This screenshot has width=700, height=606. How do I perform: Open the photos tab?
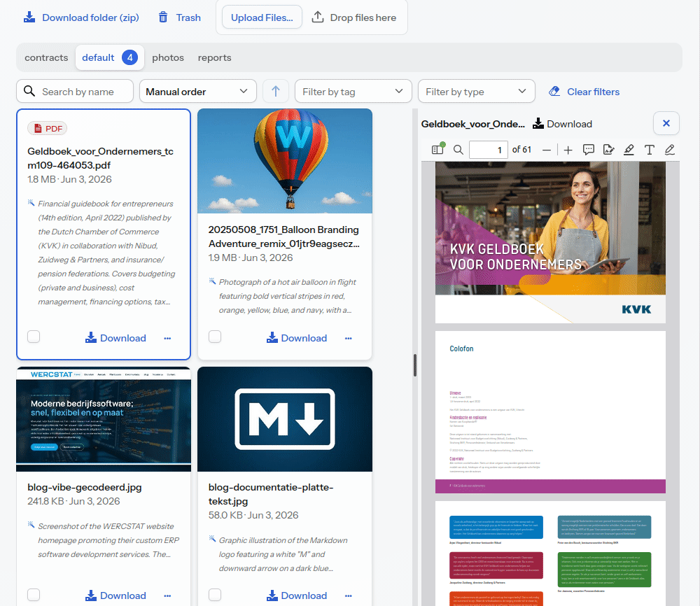[x=168, y=57]
